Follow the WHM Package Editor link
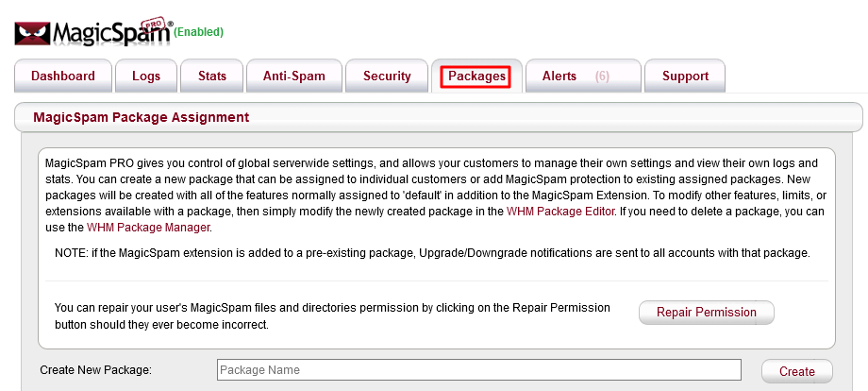Image resolution: width=868 pixels, height=391 pixels. pos(560,211)
